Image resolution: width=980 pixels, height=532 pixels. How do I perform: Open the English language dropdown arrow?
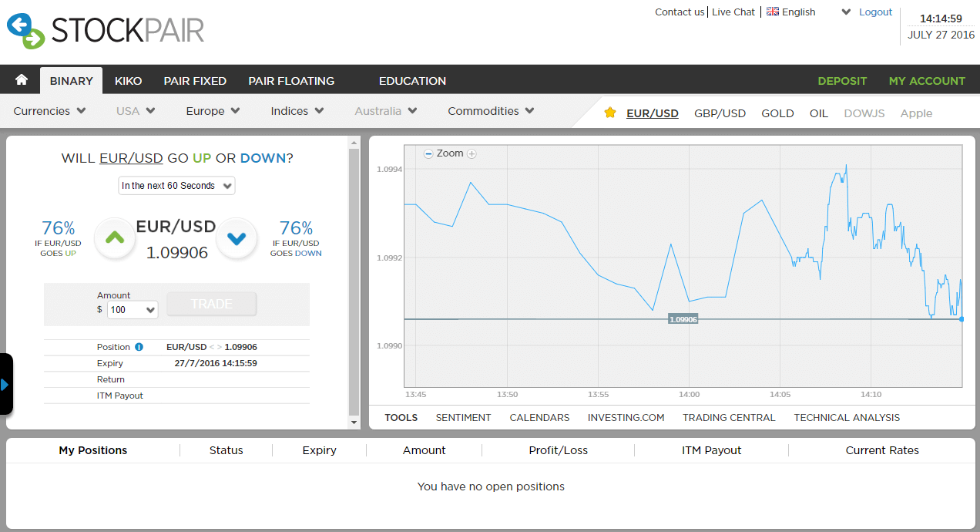pos(846,12)
